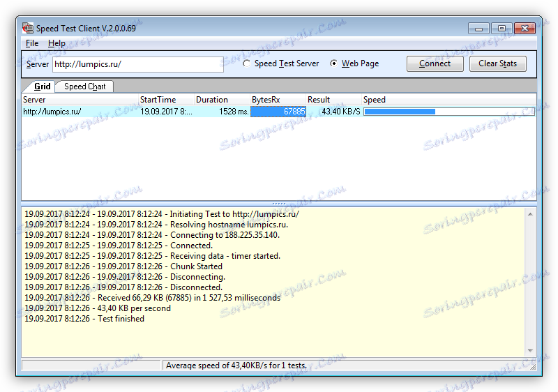Screen dimensions: 558x392
Task: Click the Speed column header
Action: click(x=448, y=100)
